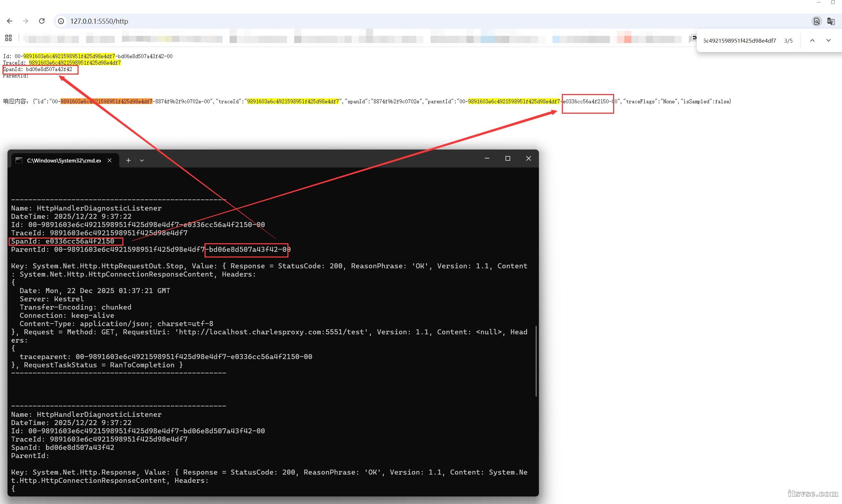Image resolution: width=842 pixels, height=504 pixels.
Task: Reload the current page
Action: (x=42, y=21)
